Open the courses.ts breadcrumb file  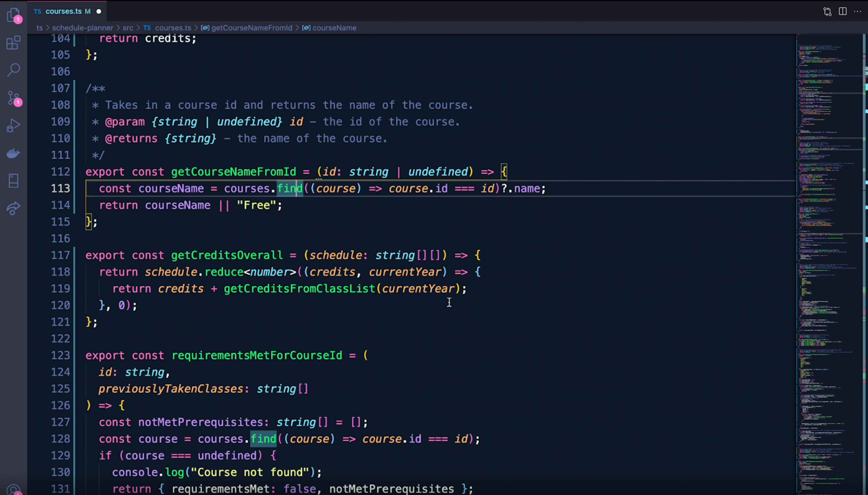click(167, 28)
